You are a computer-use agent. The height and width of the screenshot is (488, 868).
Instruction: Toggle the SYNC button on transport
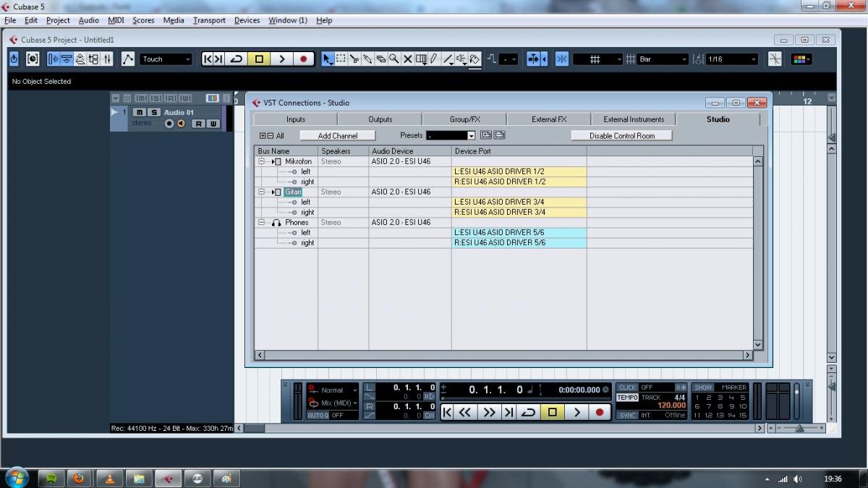pyautogui.click(x=627, y=415)
